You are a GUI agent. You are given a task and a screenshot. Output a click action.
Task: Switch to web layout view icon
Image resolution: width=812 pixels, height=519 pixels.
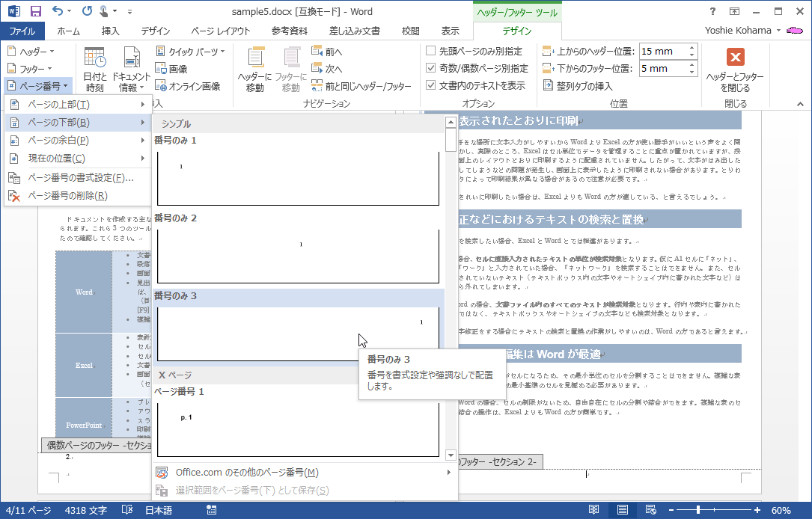(x=651, y=510)
